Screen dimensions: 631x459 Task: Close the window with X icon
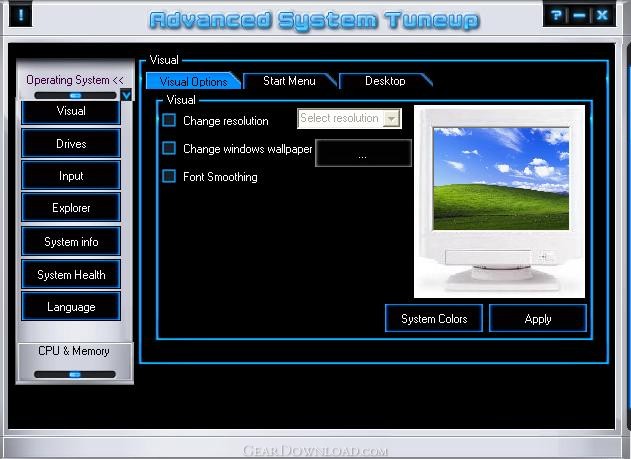(602, 15)
